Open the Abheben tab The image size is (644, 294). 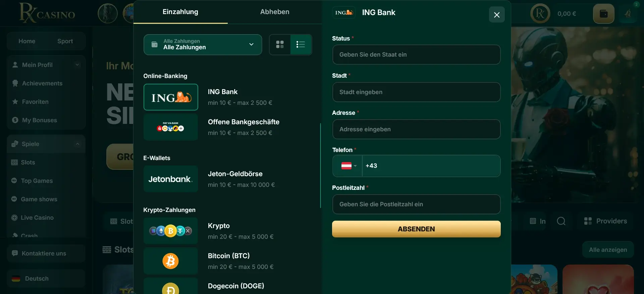point(275,12)
